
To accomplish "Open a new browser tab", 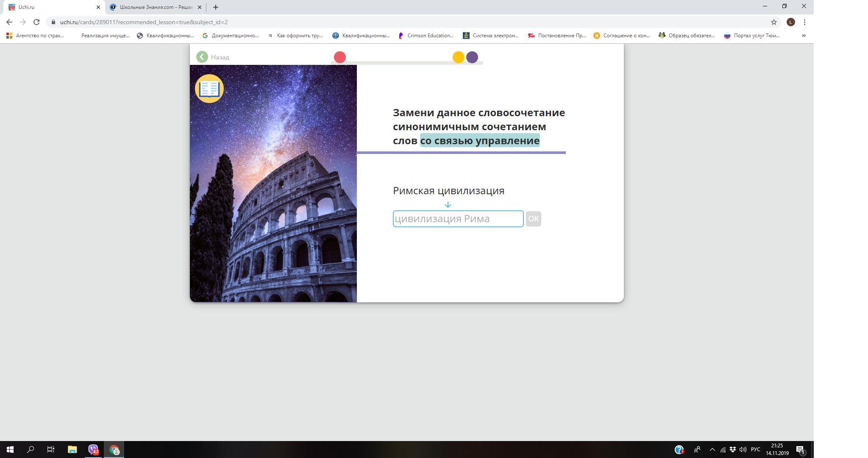I will [x=215, y=7].
